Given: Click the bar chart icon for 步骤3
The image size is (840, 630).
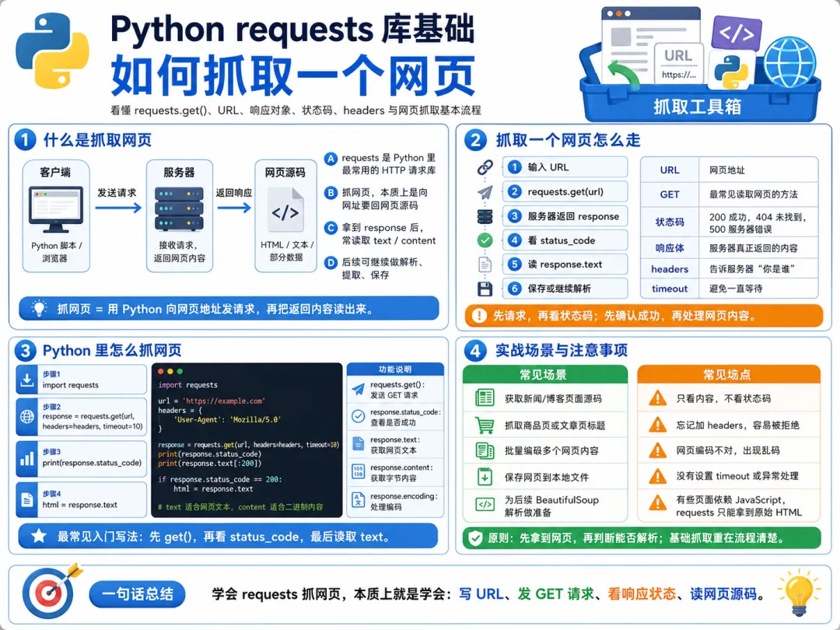Looking at the screenshot, I should click(x=26, y=459).
